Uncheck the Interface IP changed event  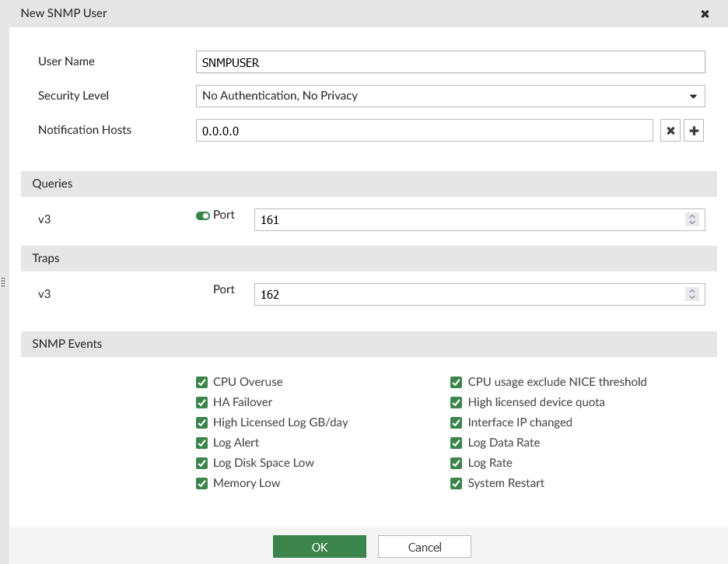(x=456, y=422)
